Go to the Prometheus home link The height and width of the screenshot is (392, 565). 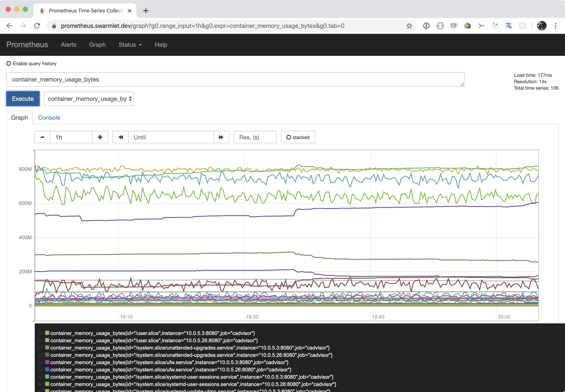(x=27, y=45)
